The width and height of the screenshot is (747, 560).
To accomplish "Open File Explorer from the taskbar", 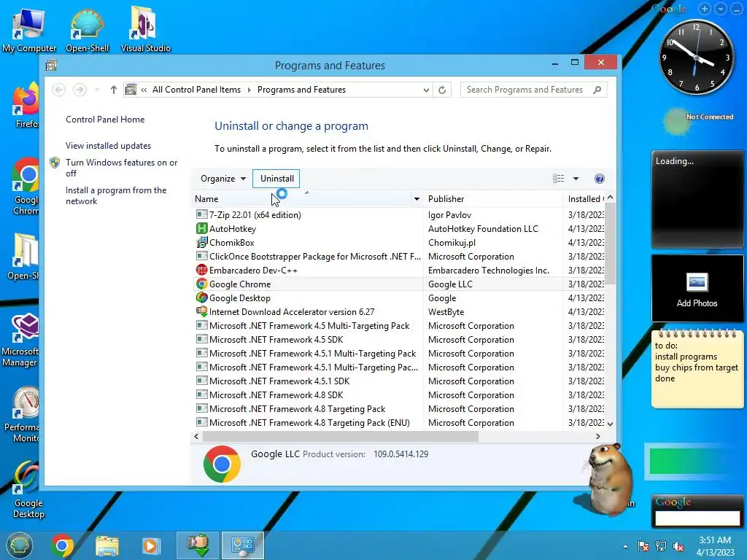I will 107,545.
